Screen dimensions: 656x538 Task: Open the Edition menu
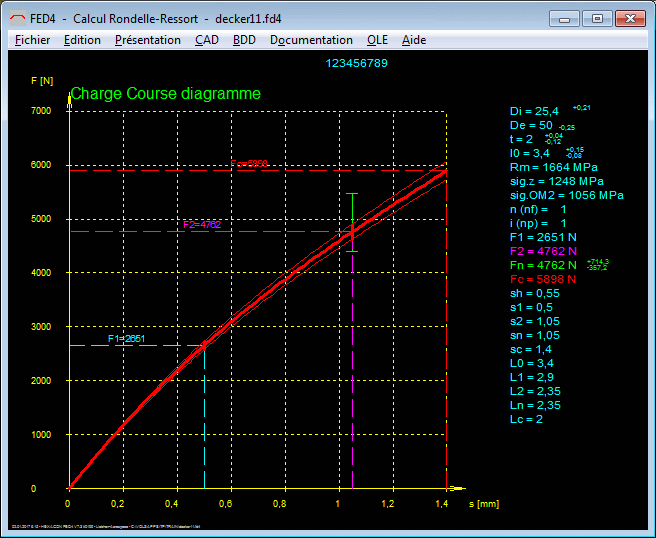[82, 40]
